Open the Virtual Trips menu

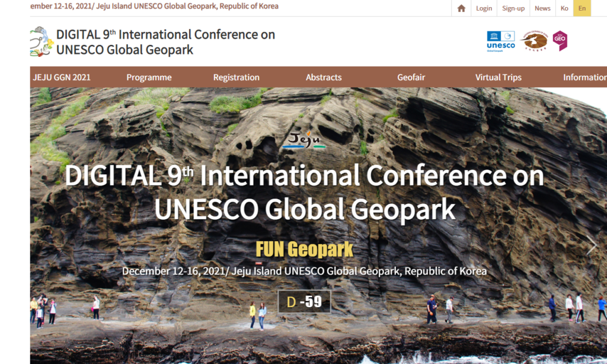498,77
